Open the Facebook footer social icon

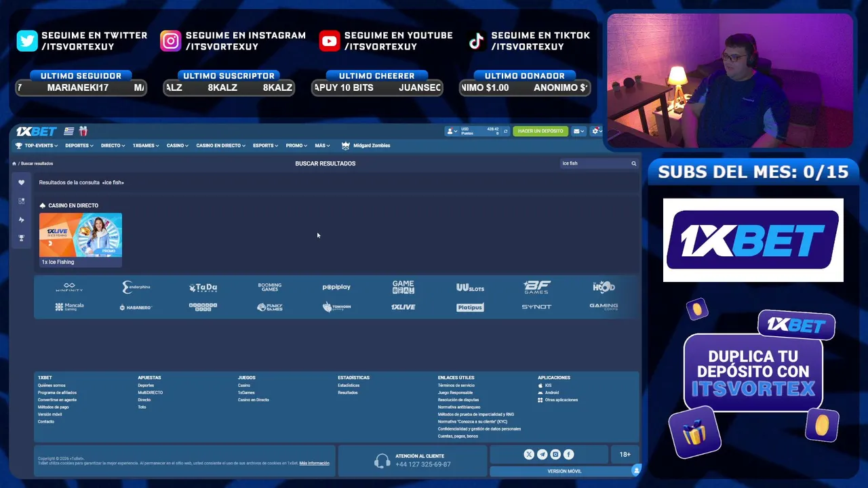[568, 455]
